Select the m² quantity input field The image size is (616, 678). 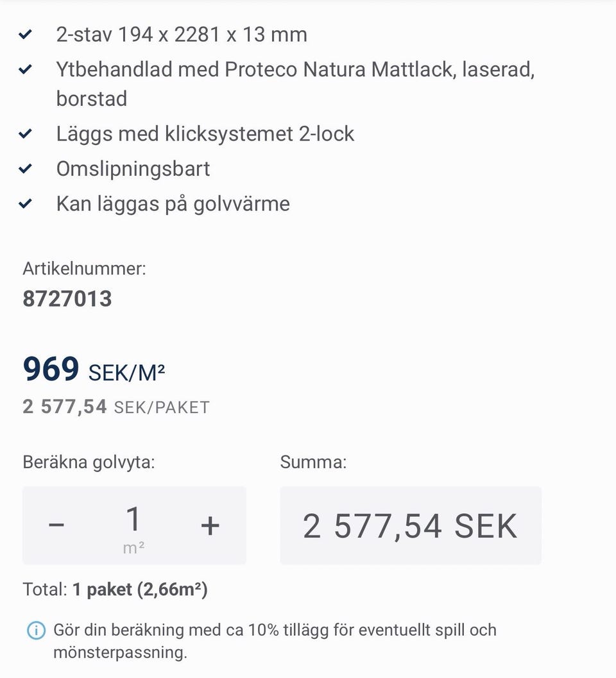133,525
